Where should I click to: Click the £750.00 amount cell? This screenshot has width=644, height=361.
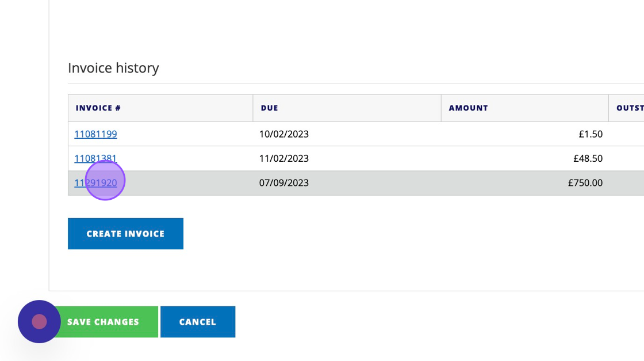(x=585, y=183)
